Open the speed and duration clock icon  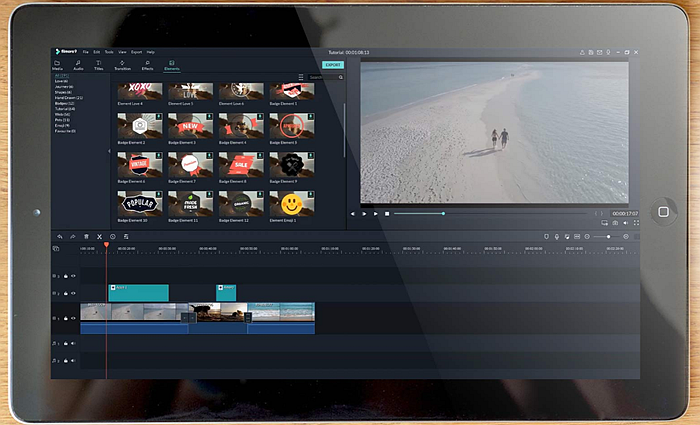(112, 237)
